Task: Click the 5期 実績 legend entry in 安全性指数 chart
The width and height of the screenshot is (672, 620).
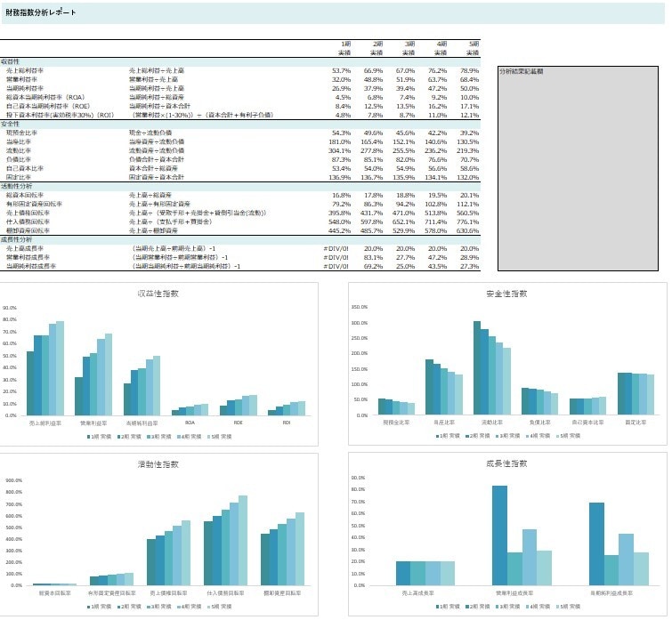Action: tap(568, 436)
